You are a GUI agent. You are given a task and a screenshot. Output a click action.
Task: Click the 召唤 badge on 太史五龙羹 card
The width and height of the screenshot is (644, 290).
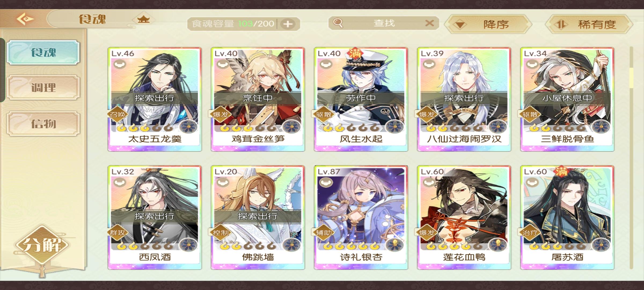(117, 115)
